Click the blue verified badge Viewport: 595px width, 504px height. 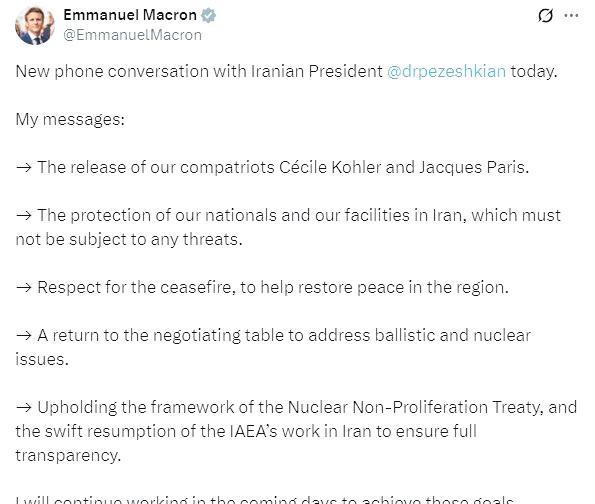click(x=208, y=16)
